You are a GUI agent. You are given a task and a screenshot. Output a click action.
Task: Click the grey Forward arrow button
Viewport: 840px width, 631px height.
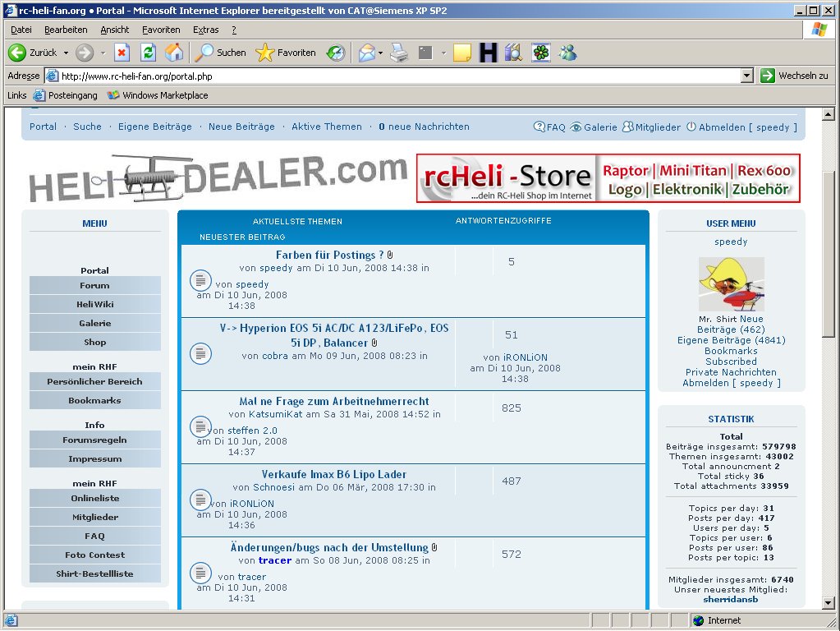click(85, 53)
